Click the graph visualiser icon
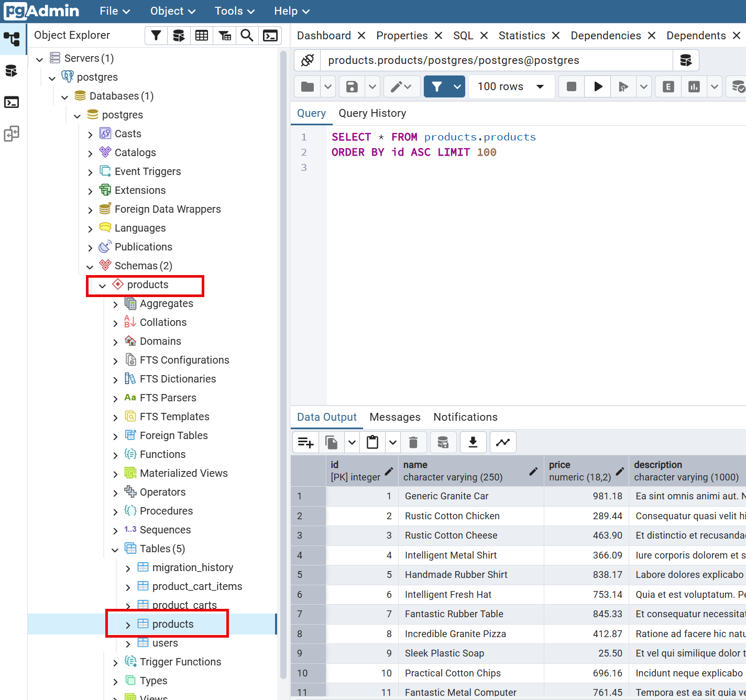The image size is (746, 700). pos(503,442)
